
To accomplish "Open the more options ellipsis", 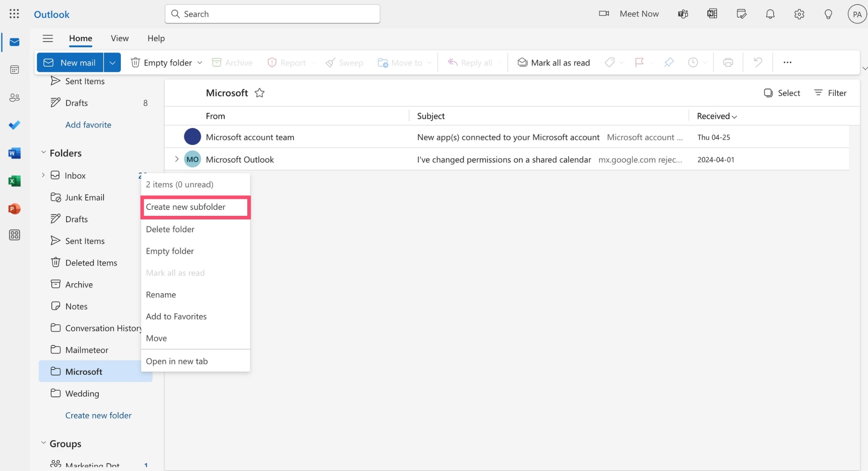I will 788,62.
